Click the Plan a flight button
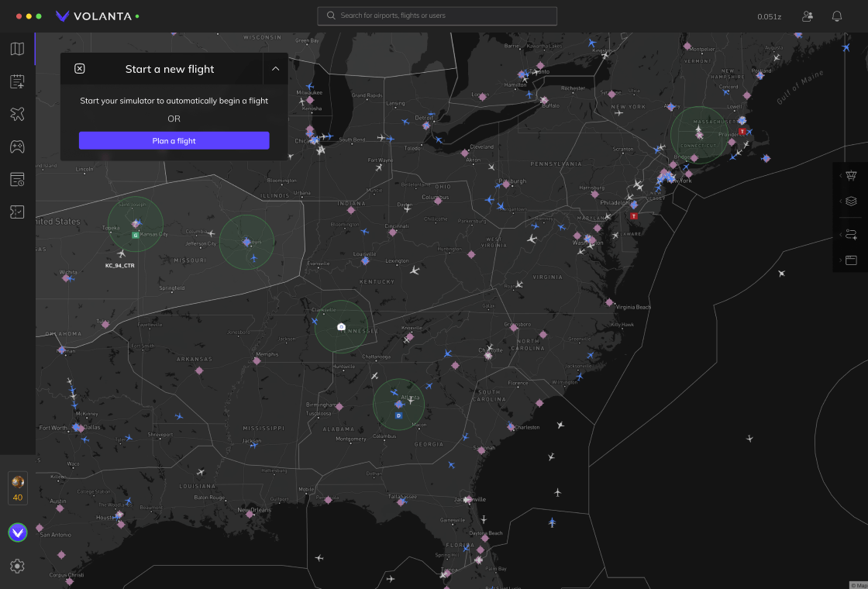Viewport: 868px width, 589px height. (x=174, y=140)
